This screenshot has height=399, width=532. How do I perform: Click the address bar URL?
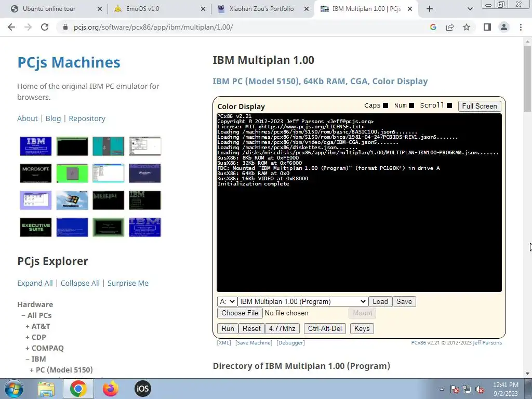[x=153, y=27]
